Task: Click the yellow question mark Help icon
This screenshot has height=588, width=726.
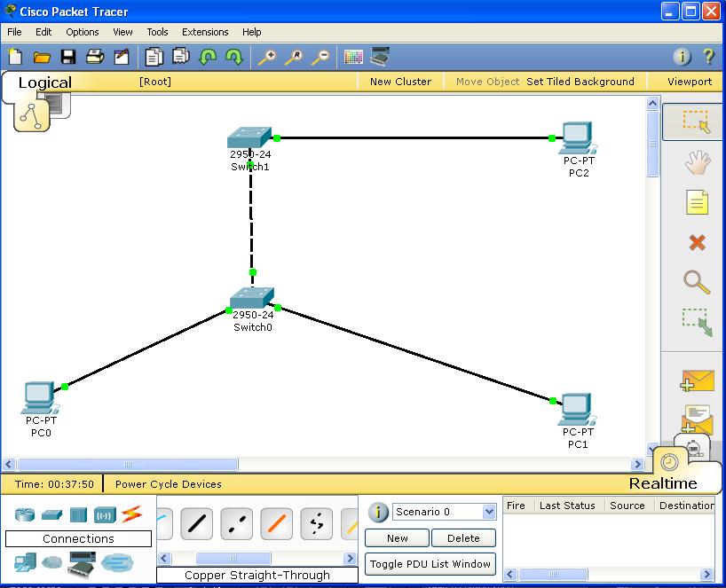Action: pyautogui.click(x=708, y=57)
